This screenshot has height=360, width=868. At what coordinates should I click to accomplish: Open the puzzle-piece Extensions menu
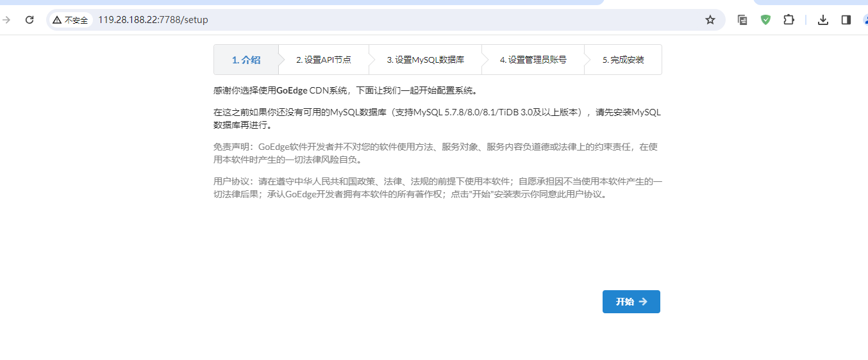[x=789, y=20]
